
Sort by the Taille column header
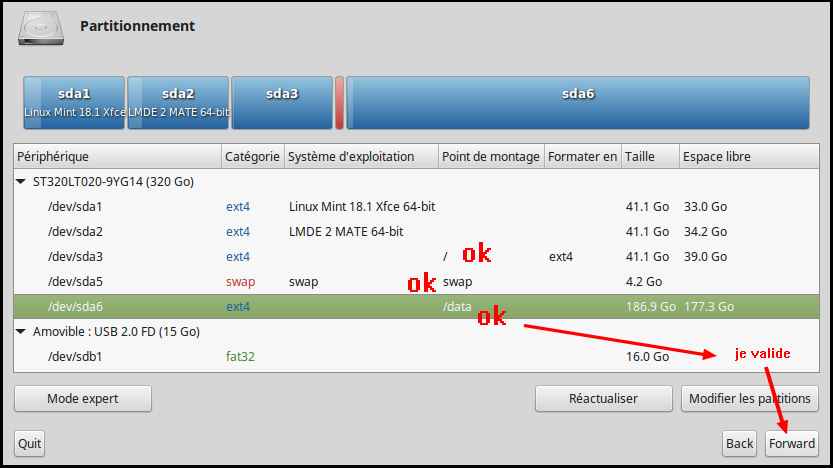coord(649,157)
